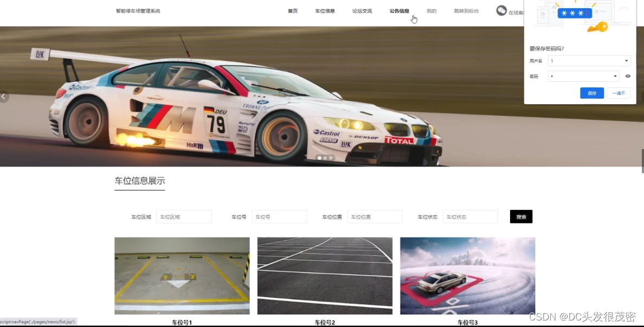Open the 首页 nav item

tap(293, 11)
